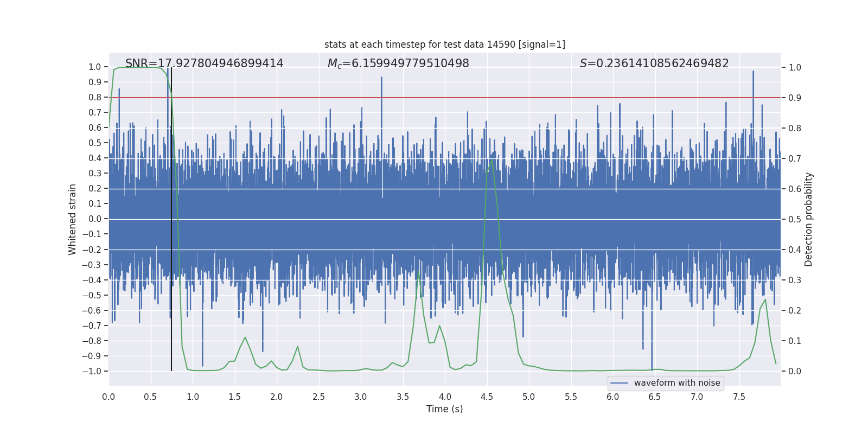The width and height of the screenshot is (868, 434).
Task: Click the "Detection probability" right axis label
Action: 808,219
